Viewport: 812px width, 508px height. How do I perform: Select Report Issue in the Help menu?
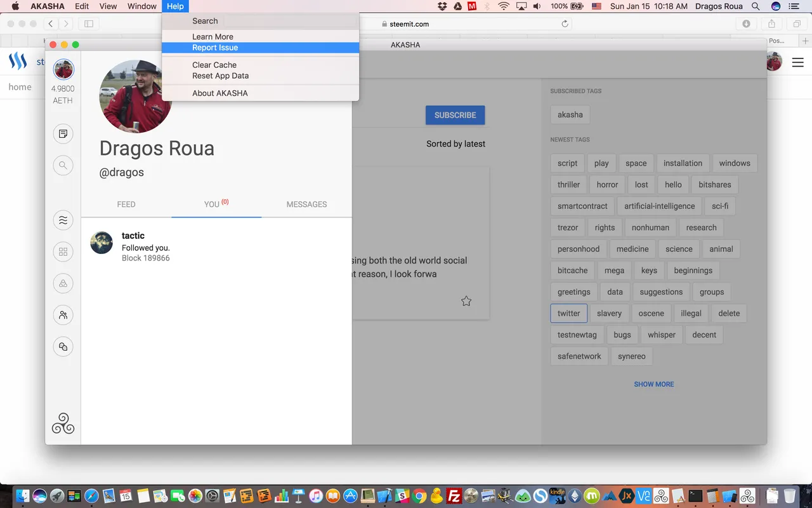tap(261, 48)
